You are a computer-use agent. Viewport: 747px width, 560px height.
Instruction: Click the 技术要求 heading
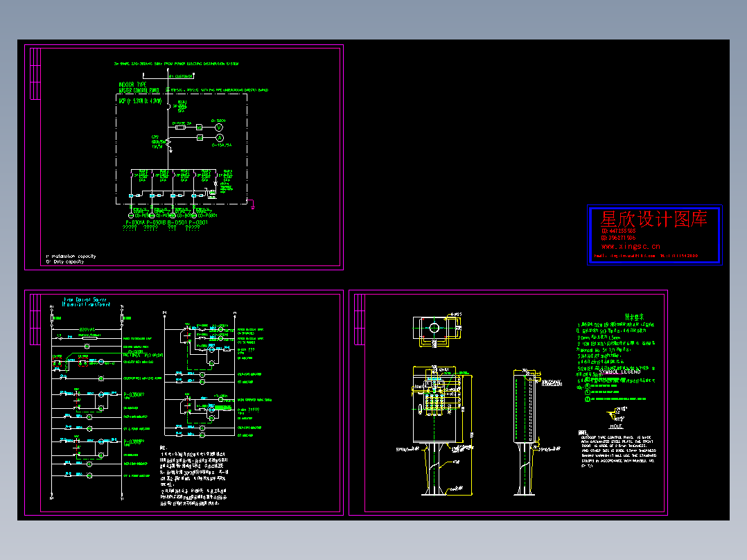point(635,317)
